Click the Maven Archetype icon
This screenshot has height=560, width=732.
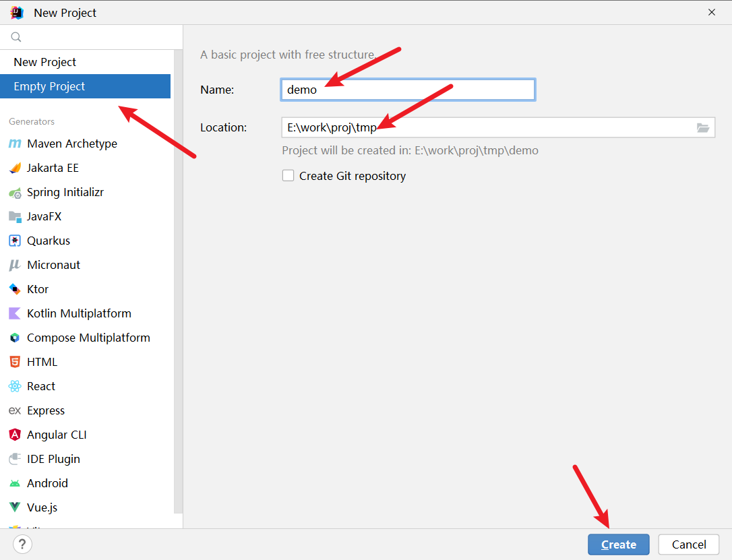15,144
